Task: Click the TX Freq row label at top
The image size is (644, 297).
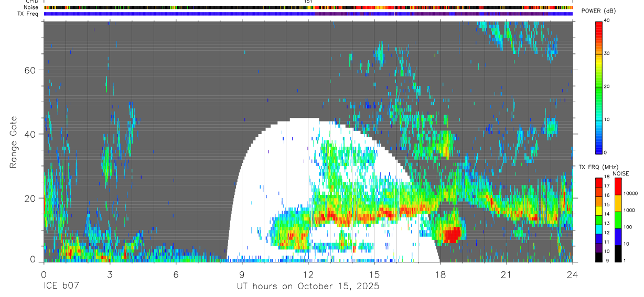Action: point(29,14)
